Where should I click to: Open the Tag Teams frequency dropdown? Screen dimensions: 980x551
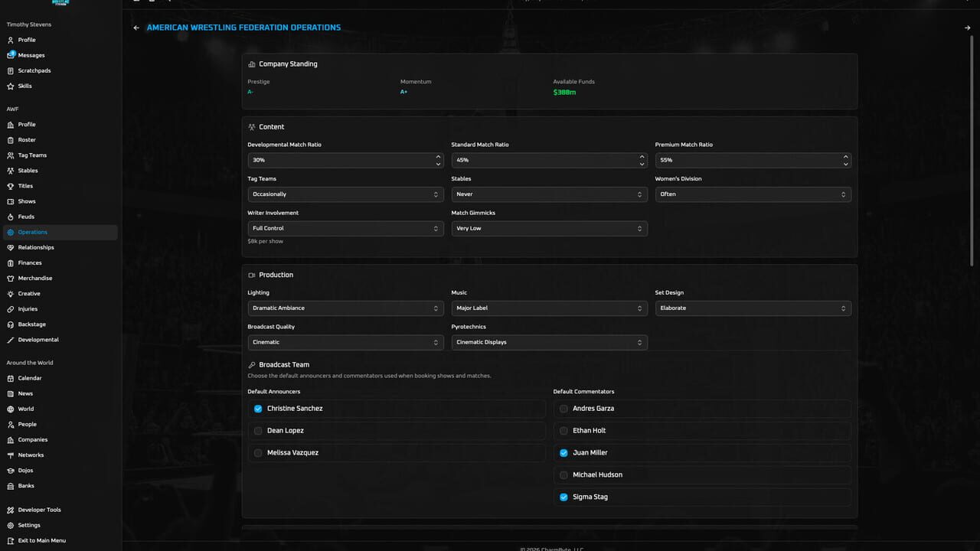345,194
